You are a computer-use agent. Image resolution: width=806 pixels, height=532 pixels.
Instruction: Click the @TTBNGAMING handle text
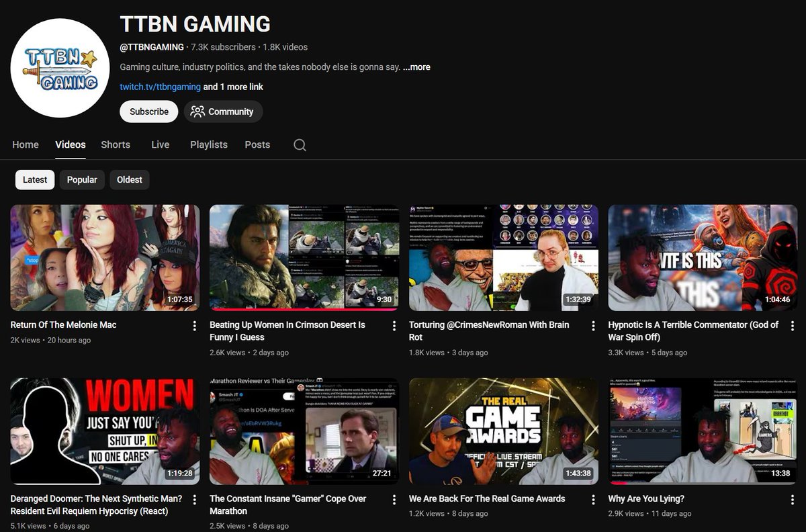pos(152,47)
